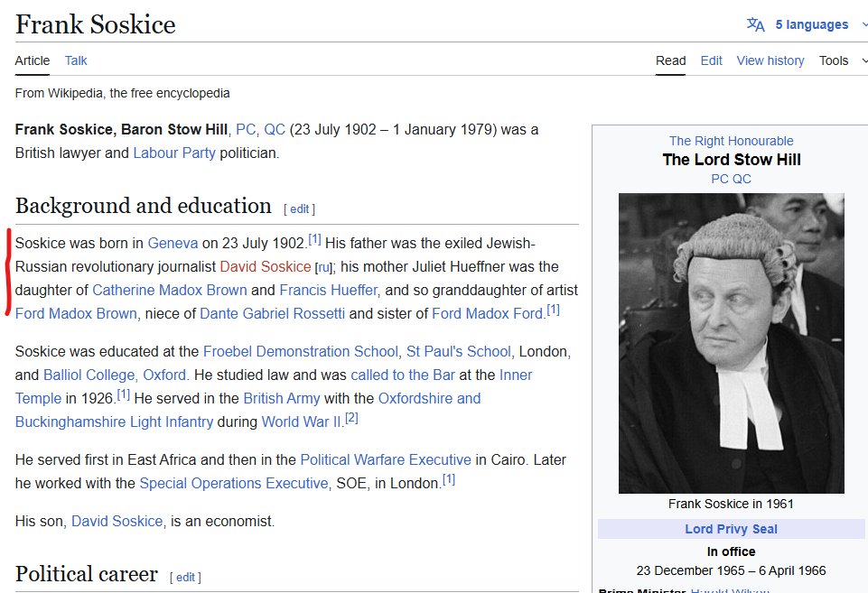Open the Geneva link

point(173,244)
